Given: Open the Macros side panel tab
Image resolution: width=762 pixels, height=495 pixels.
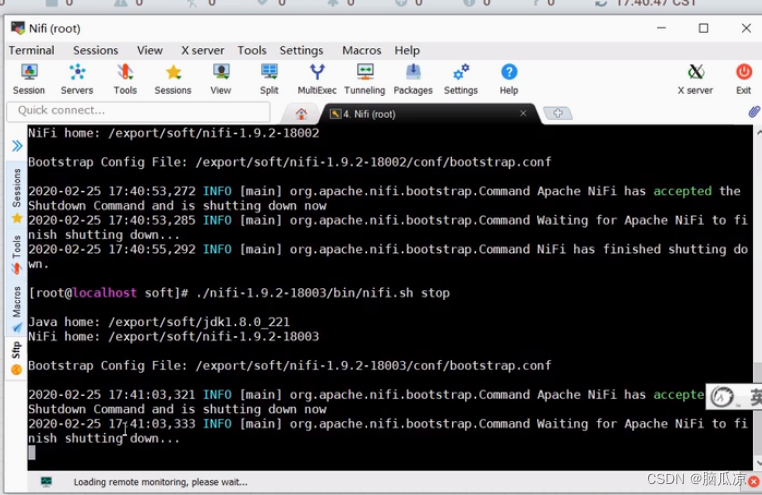Looking at the screenshot, I should 17,309.
